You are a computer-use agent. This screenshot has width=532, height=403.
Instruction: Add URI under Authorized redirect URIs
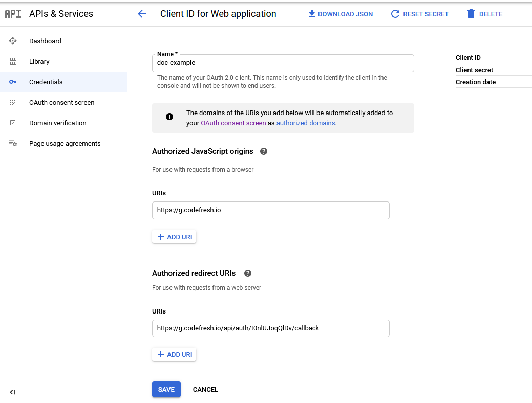174,354
